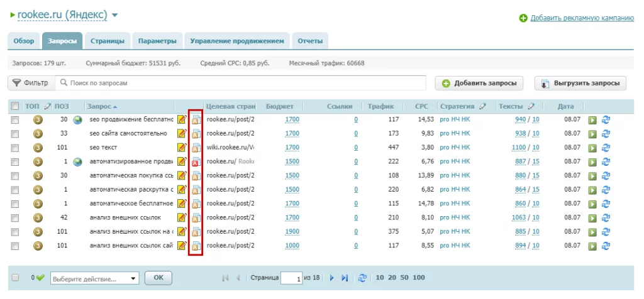Check the 'автоматическая раскрутка' row checkbox
Viewport: 644px width, 299px height.
pos(15,190)
